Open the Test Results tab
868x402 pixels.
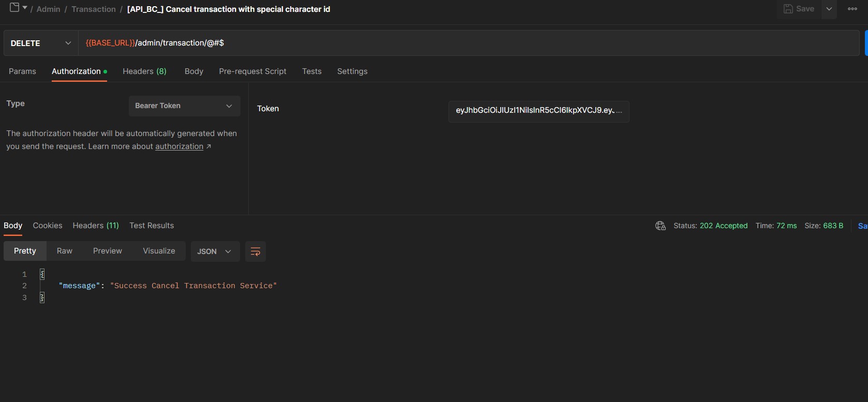[x=152, y=226]
